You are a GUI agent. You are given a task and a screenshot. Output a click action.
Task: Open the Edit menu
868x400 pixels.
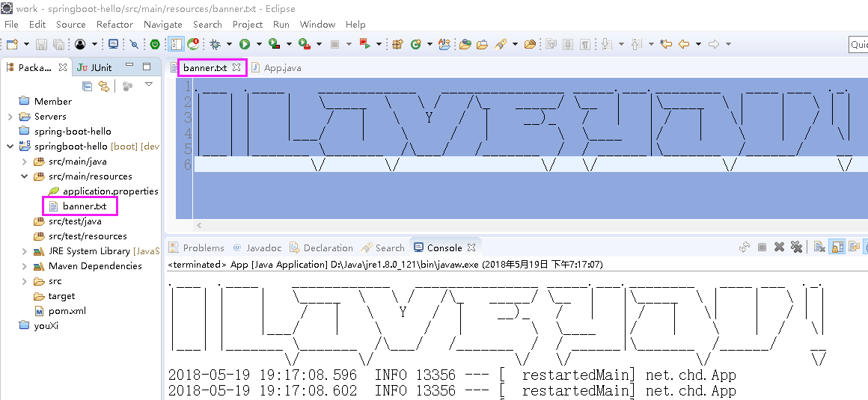[x=37, y=25]
